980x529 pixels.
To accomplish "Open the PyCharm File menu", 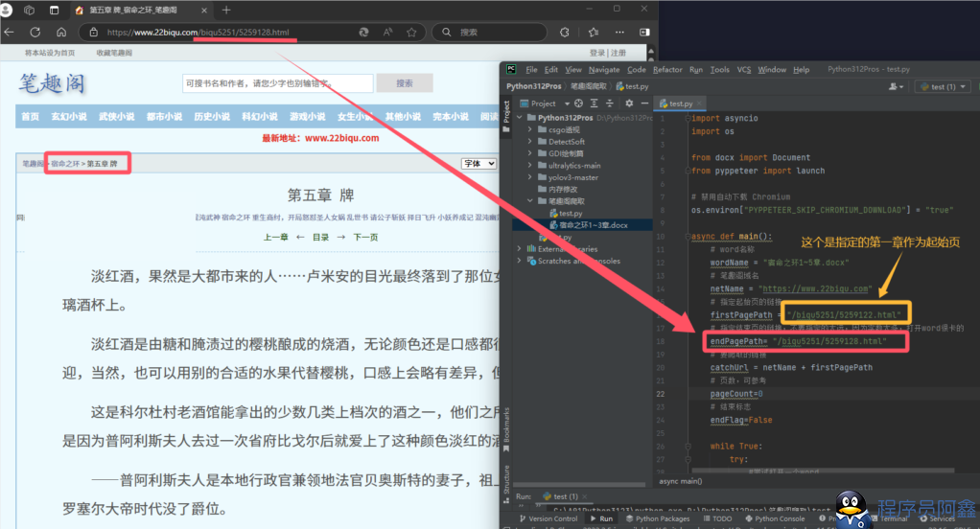I will click(531, 69).
